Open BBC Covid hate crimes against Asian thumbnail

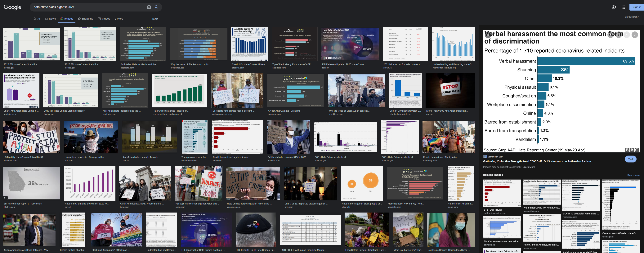[x=238, y=137]
